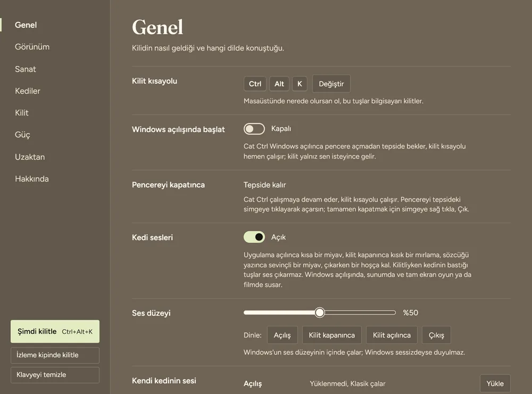This screenshot has width=532, height=394.
Task: Open the Sanat section
Action: pos(26,69)
